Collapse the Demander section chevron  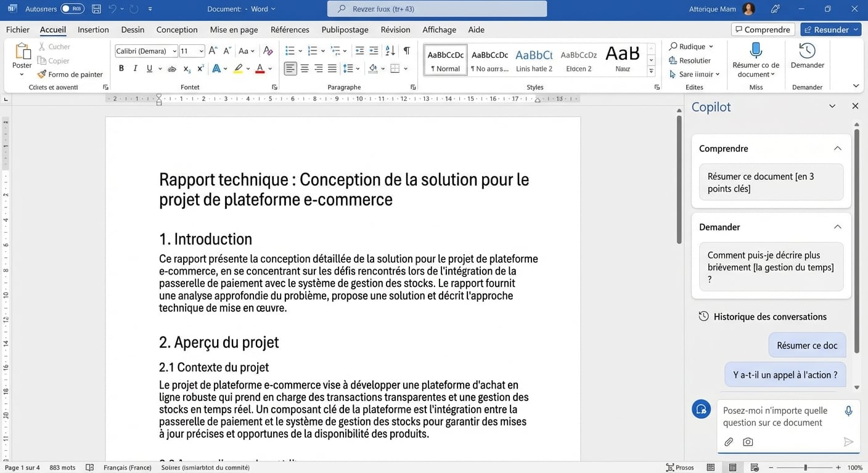click(x=837, y=227)
